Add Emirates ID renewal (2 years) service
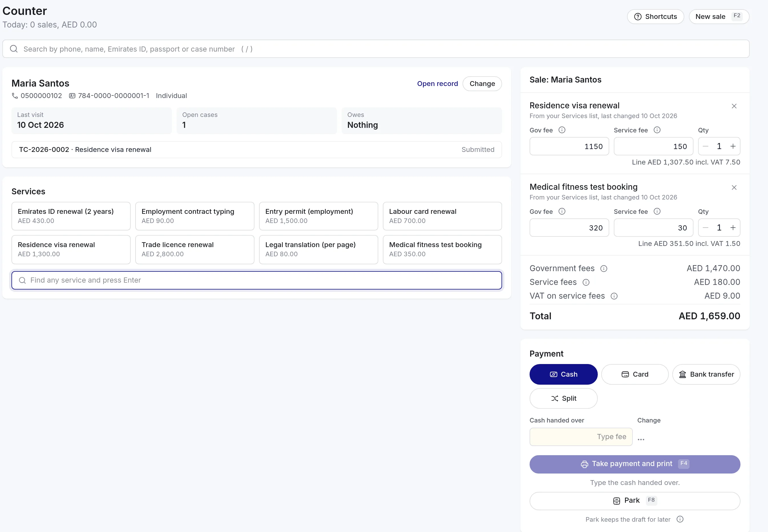 click(x=70, y=216)
